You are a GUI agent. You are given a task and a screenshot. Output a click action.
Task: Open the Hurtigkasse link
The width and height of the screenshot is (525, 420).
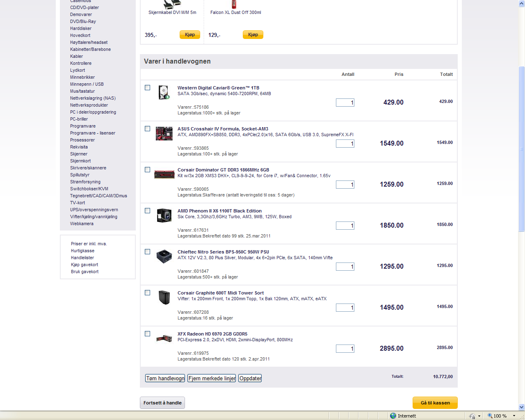pos(82,251)
